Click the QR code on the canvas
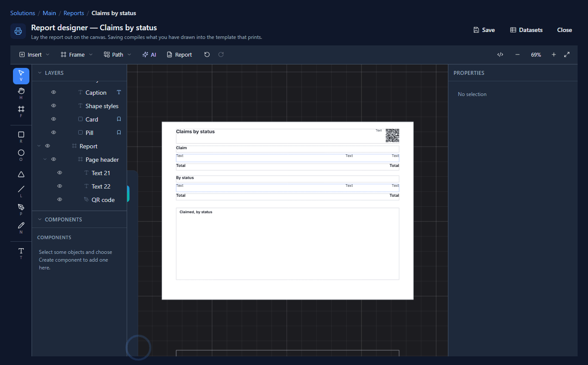 pos(392,135)
